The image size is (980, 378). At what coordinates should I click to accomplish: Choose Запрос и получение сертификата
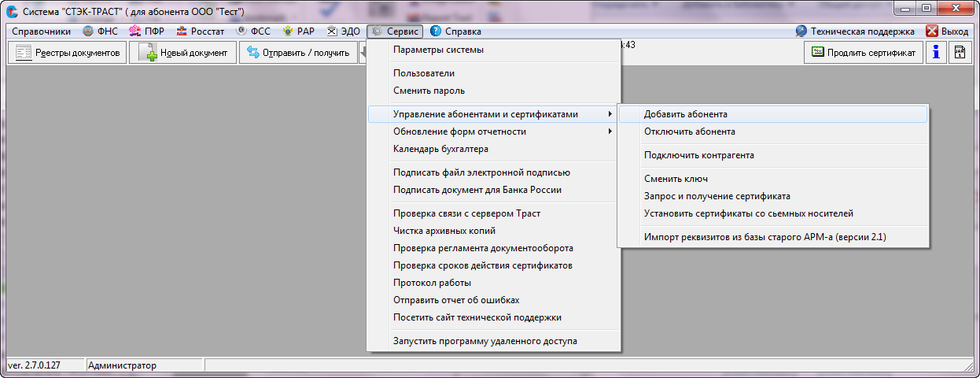click(773, 196)
